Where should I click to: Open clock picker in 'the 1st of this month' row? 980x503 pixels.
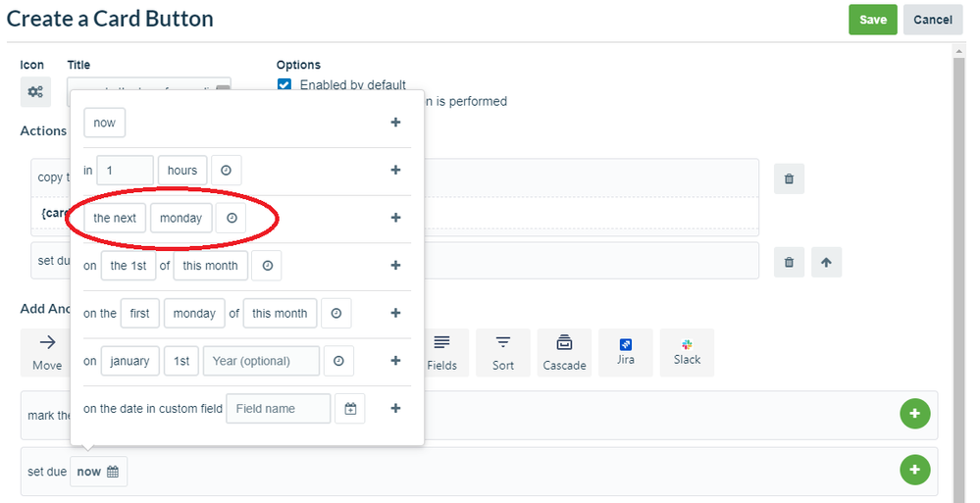tap(267, 266)
